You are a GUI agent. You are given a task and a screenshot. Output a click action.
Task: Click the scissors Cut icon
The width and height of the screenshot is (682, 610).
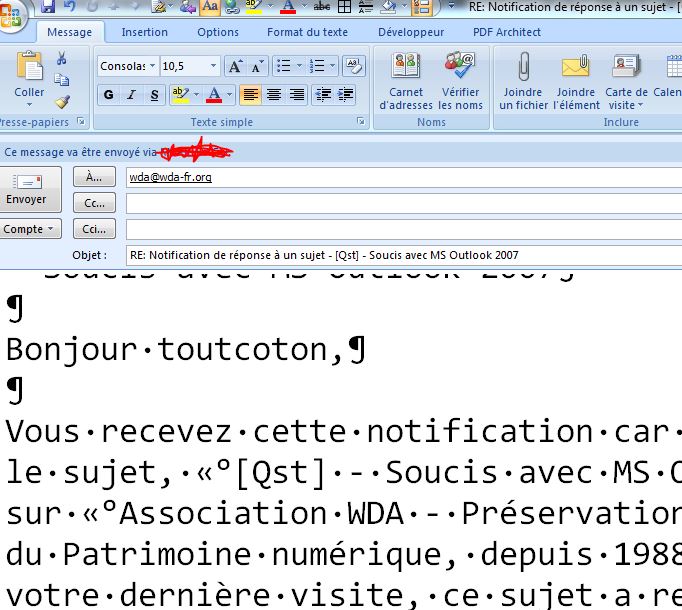pyautogui.click(x=62, y=59)
